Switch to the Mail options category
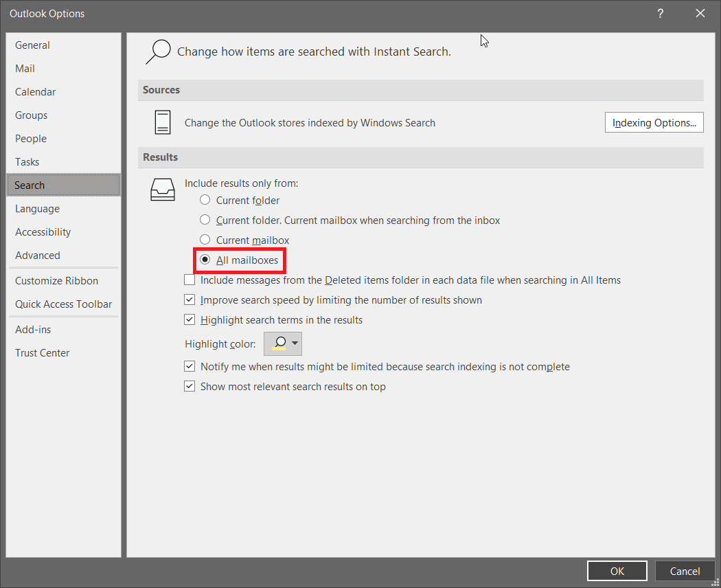The height and width of the screenshot is (588, 721). (63, 69)
